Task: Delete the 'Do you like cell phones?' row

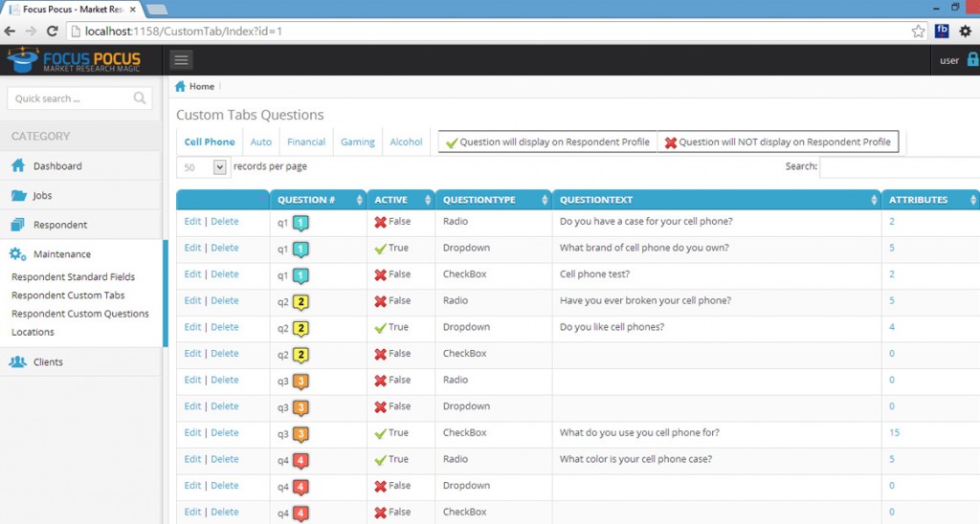Action: pos(225,327)
